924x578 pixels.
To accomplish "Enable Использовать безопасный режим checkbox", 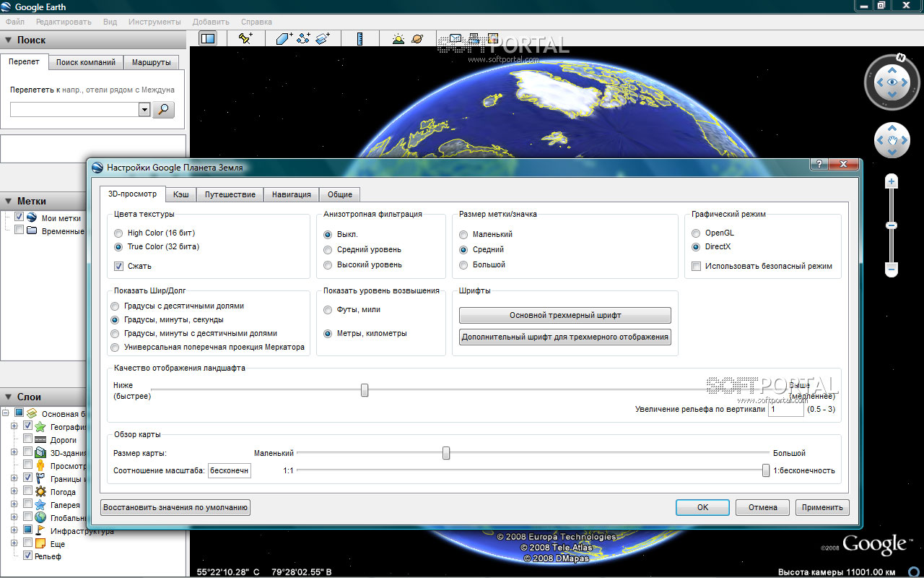I will 696,266.
